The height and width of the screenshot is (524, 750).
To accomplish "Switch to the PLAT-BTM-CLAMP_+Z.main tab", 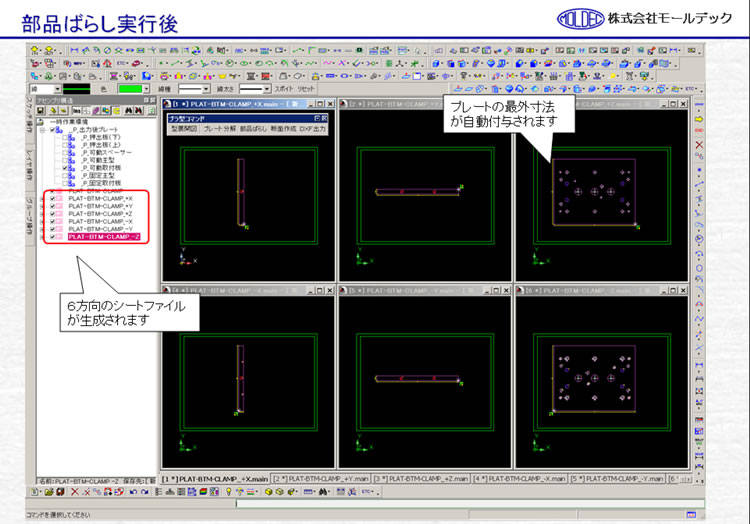I will coord(426,480).
